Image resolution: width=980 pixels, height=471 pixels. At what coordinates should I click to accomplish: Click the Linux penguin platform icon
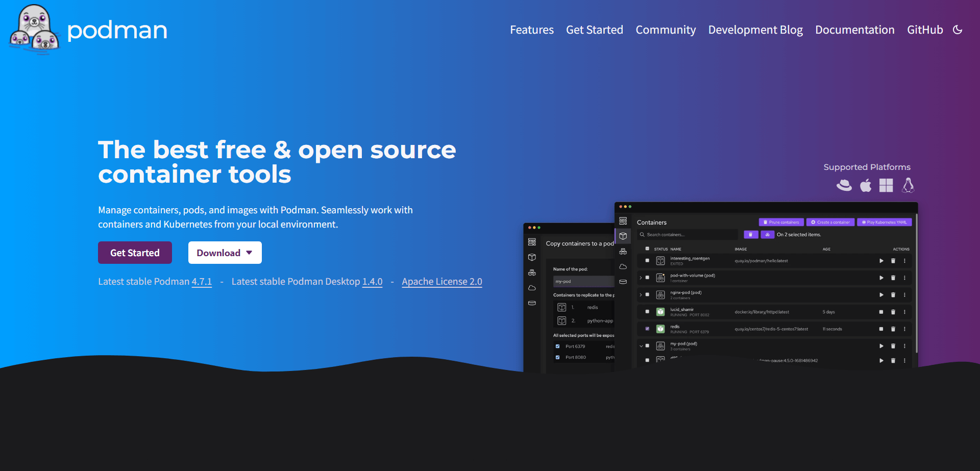(x=908, y=185)
